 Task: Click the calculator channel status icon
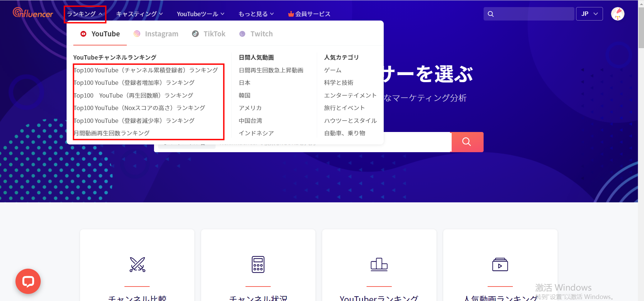click(x=258, y=264)
